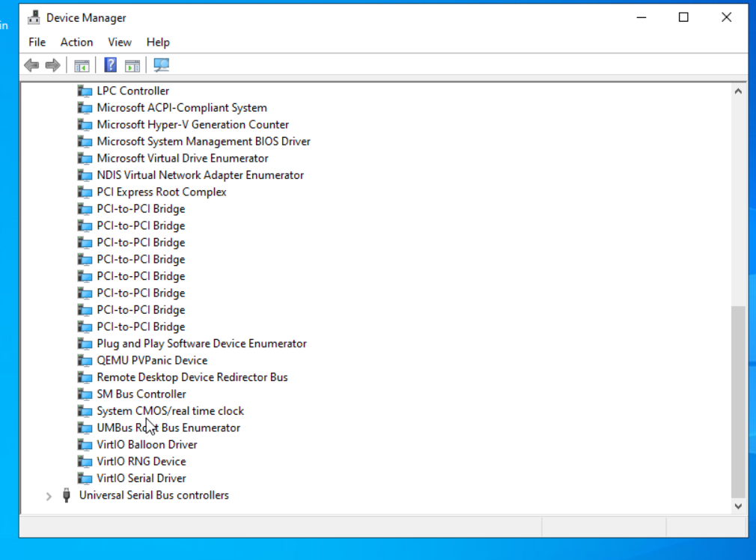This screenshot has height=560, width=756.
Task: Select the VirtIO RNG Device entry
Action: (141, 462)
